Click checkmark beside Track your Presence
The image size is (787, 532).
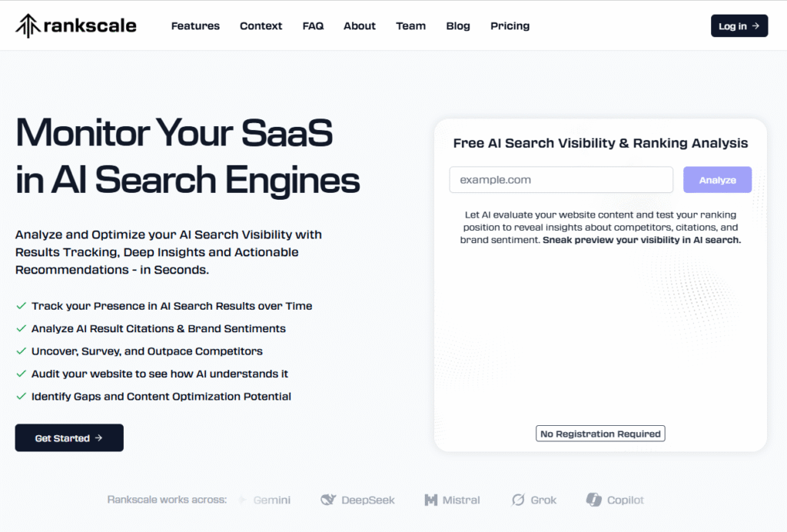click(21, 306)
